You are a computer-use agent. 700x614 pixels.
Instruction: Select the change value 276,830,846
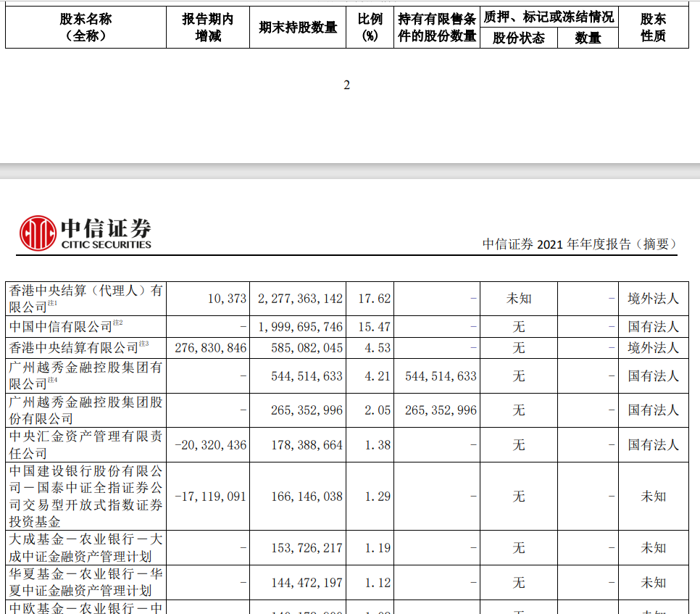click(x=210, y=348)
